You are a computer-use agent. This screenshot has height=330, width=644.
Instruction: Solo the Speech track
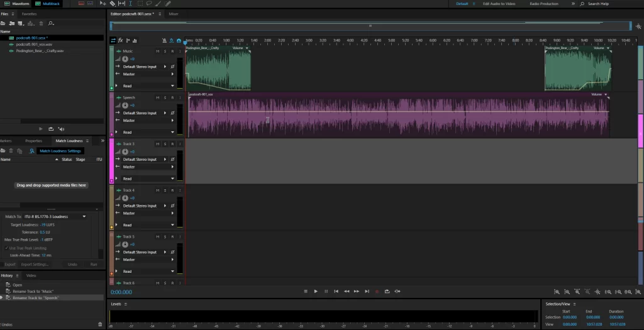click(x=165, y=97)
